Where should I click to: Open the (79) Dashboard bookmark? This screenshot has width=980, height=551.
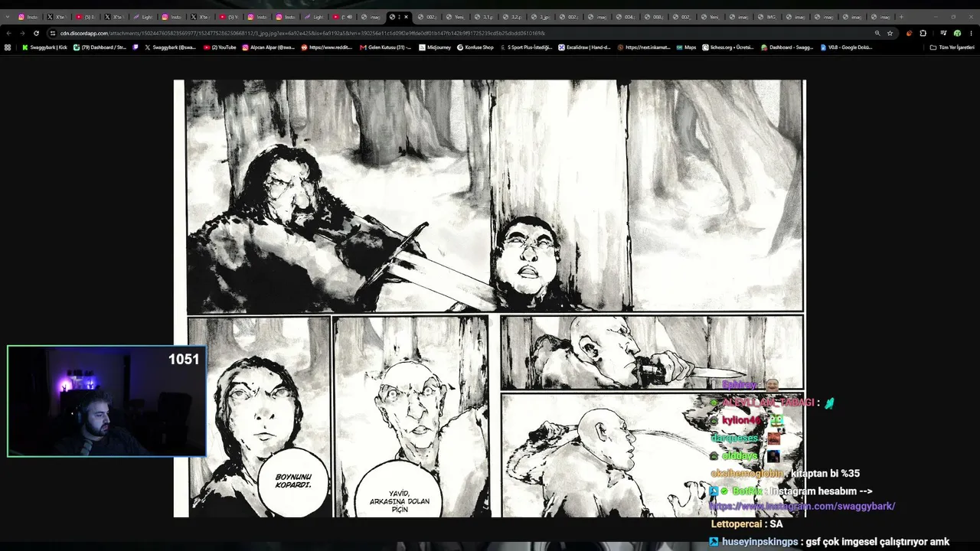[100, 47]
